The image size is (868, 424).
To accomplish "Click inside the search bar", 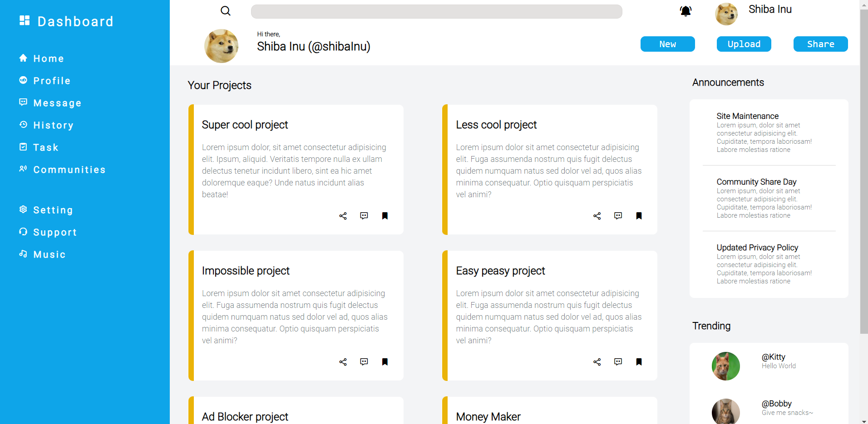I will tap(436, 11).
